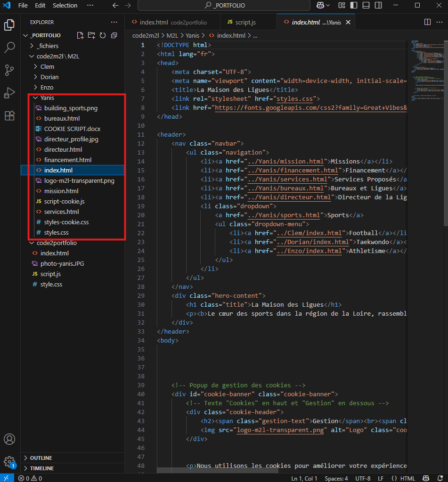The image size is (448, 482).
Task: Open the Edit menu
Action: (40, 5)
